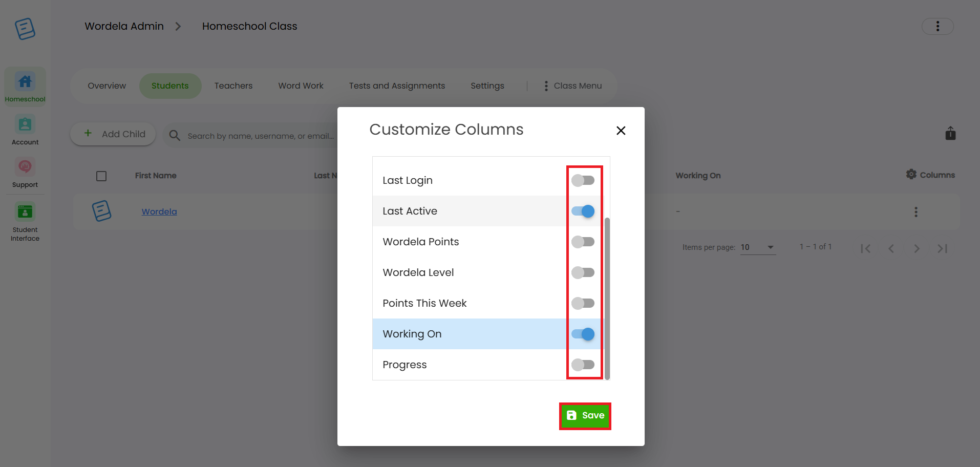Viewport: 980px width, 467px height.
Task: Click the dialog's vertical scrollbar
Action: 607,299
